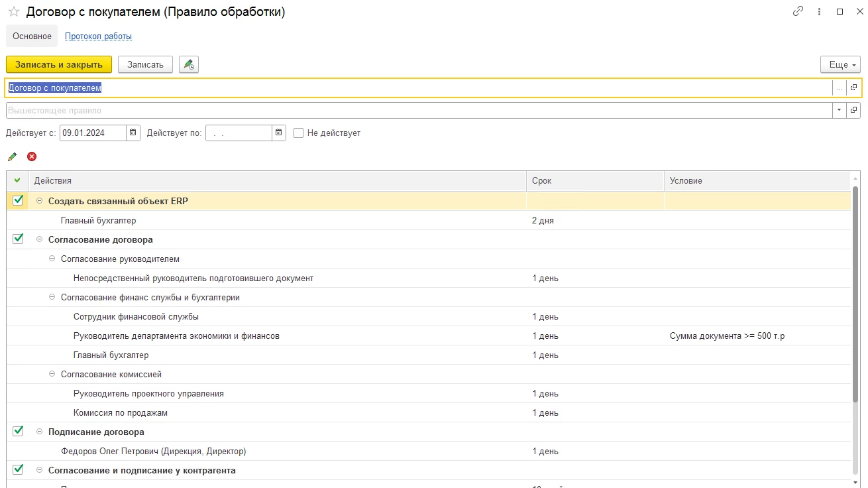Collapse the Согласование договора group
Image resolution: width=868 pixels, height=488 pixels.
39,239
